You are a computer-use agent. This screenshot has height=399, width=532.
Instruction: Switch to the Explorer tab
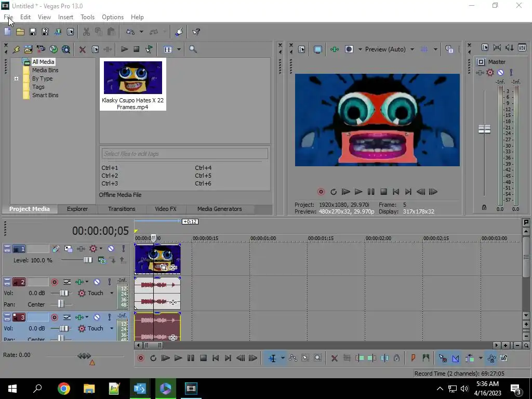[77, 209]
